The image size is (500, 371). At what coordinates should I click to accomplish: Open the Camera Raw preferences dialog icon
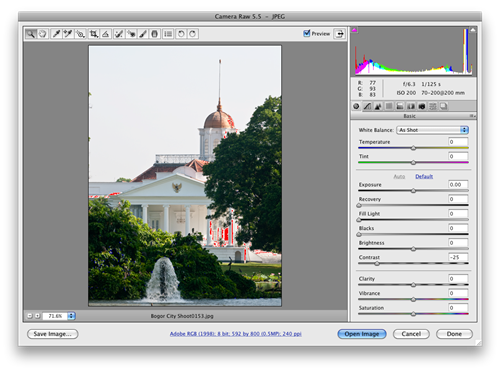pyautogui.click(x=168, y=34)
